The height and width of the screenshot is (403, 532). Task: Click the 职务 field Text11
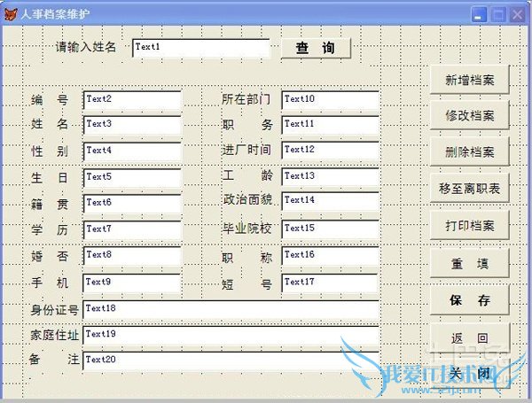coord(330,125)
